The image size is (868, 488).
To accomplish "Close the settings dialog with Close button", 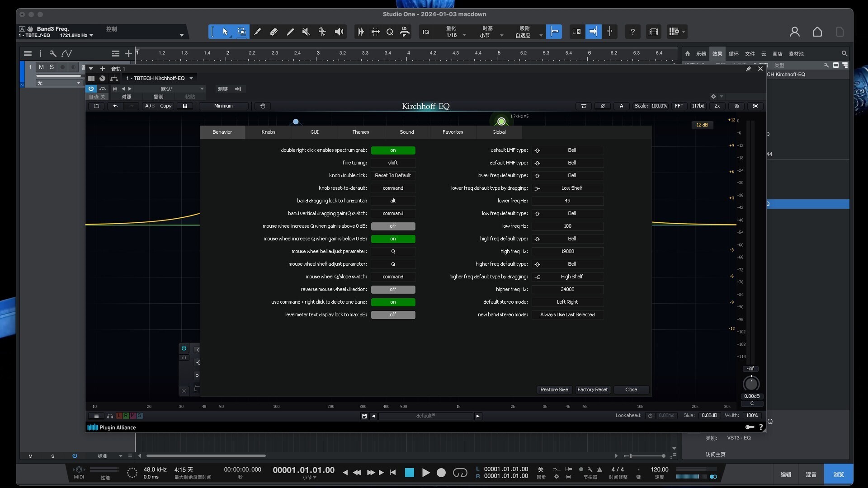I will pos(631,390).
